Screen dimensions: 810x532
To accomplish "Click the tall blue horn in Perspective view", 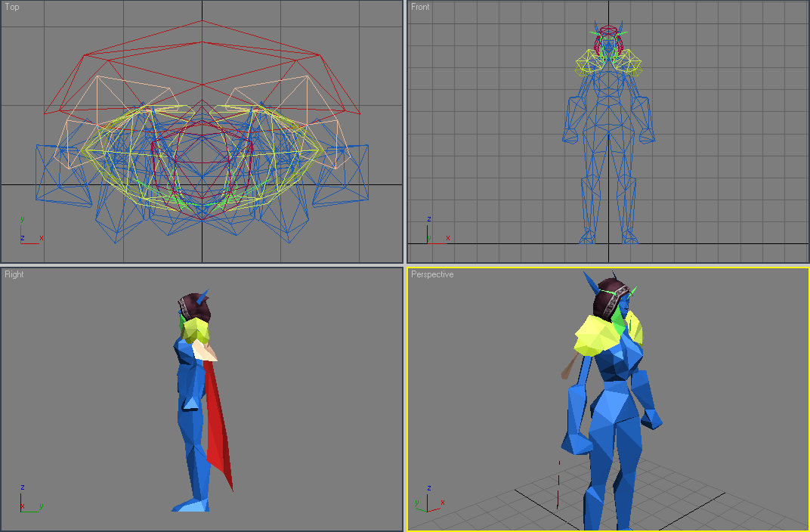I will [x=590, y=283].
